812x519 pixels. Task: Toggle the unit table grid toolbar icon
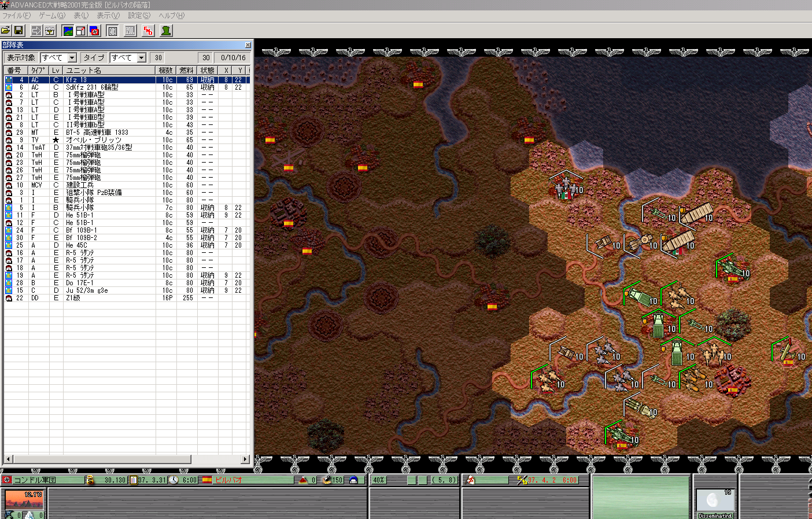click(x=113, y=30)
